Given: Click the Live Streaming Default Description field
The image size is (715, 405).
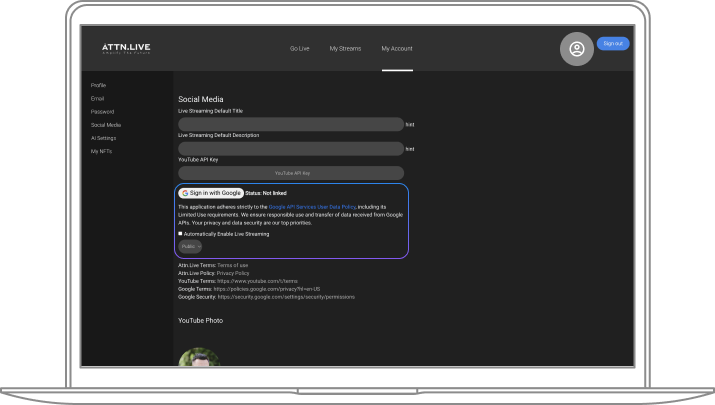Looking at the screenshot, I should pyautogui.click(x=291, y=149).
